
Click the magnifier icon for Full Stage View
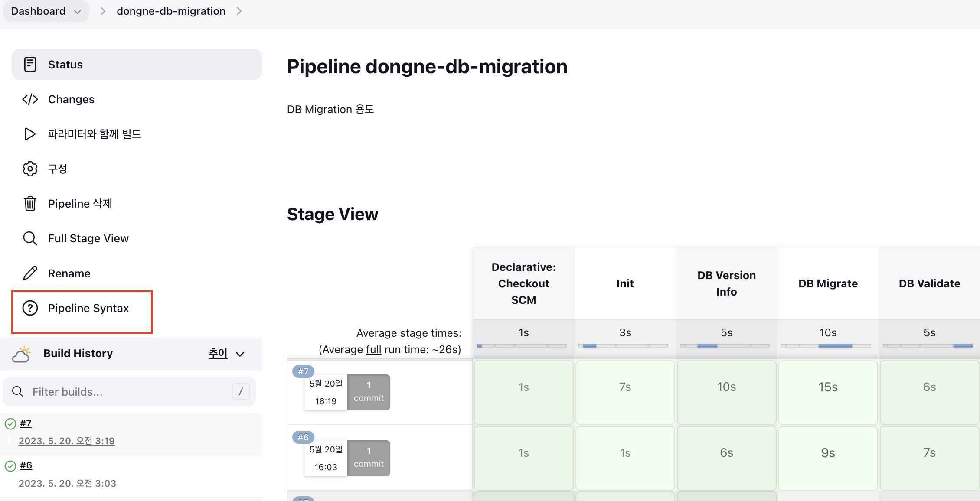30,238
